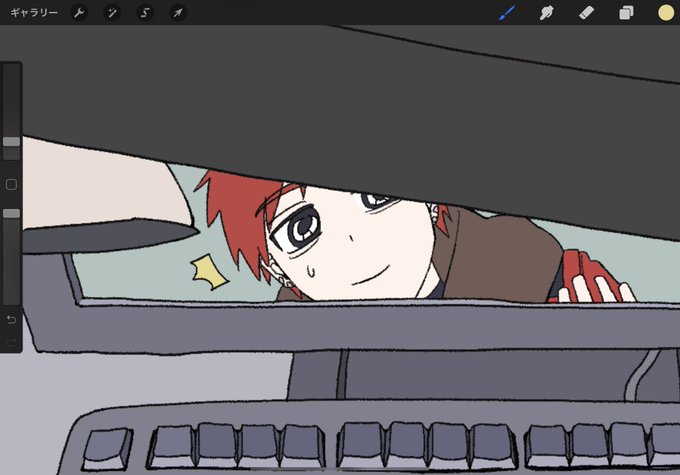This screenshot has width=680, height=475.
Task: Open the Layers panel
Action: [x=626, y=13]
